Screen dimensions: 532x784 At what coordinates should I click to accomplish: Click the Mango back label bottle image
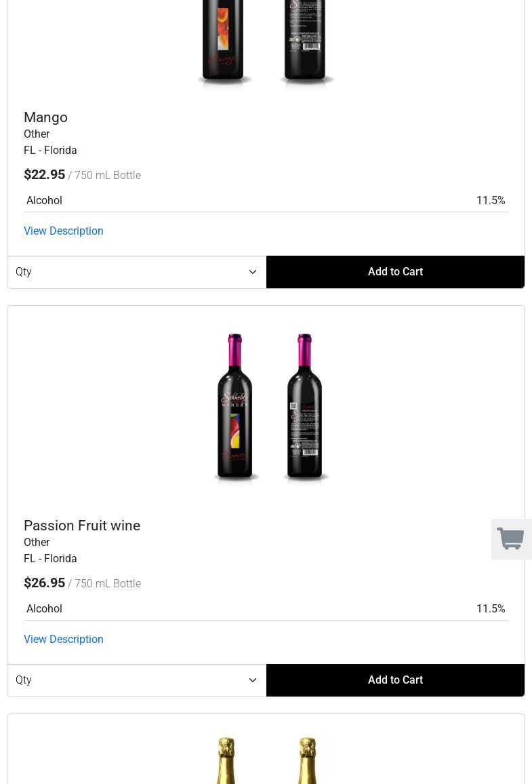tap(306, 41)
